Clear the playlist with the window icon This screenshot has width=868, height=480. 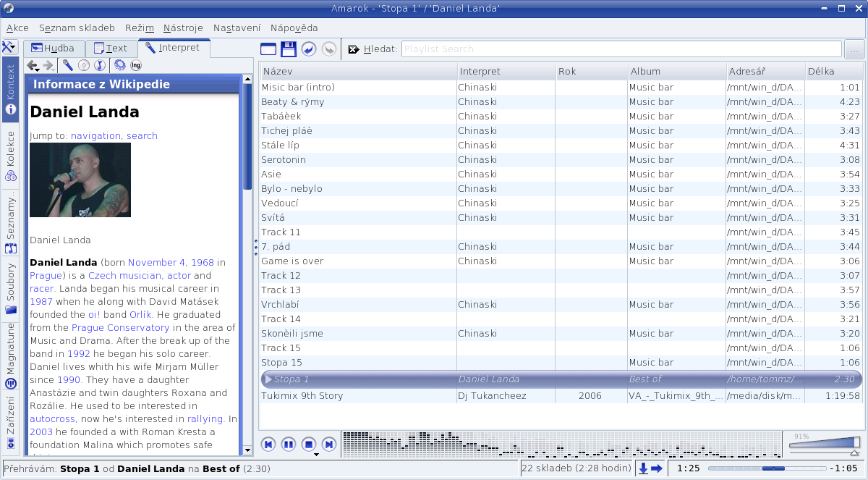point(268,49)
